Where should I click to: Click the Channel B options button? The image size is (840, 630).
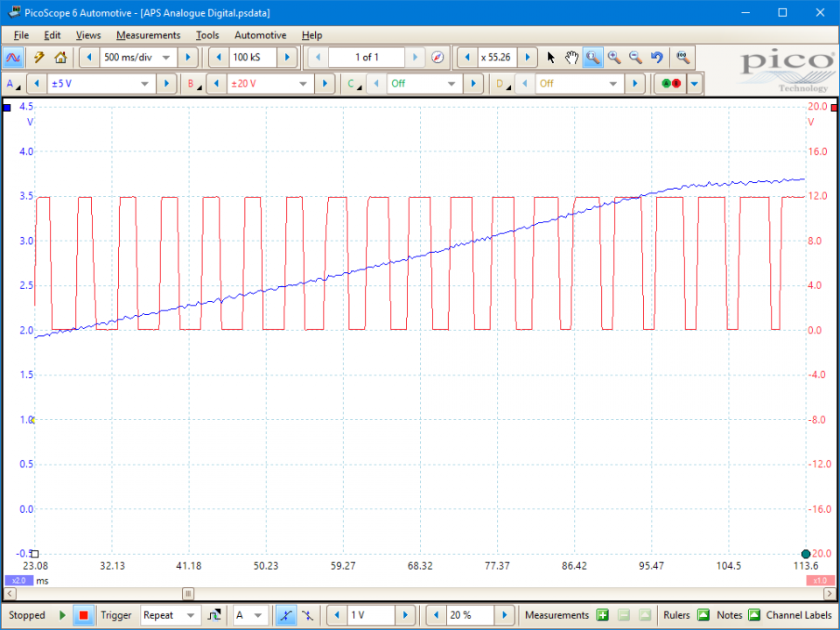191,84
